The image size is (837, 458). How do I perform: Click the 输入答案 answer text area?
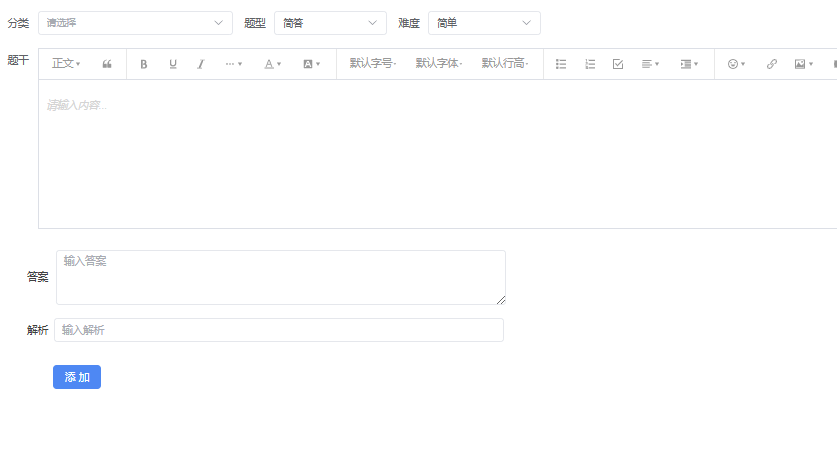(x=280, y=277)
